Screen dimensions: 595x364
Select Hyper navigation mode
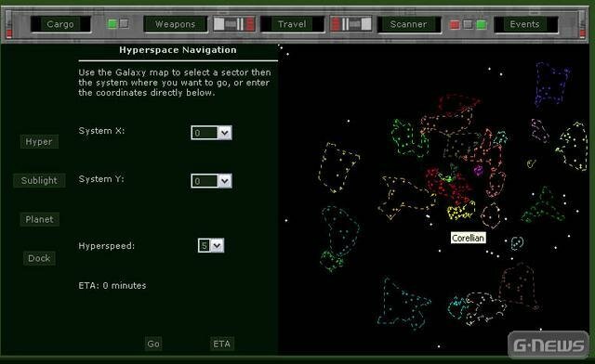point(39,142)
